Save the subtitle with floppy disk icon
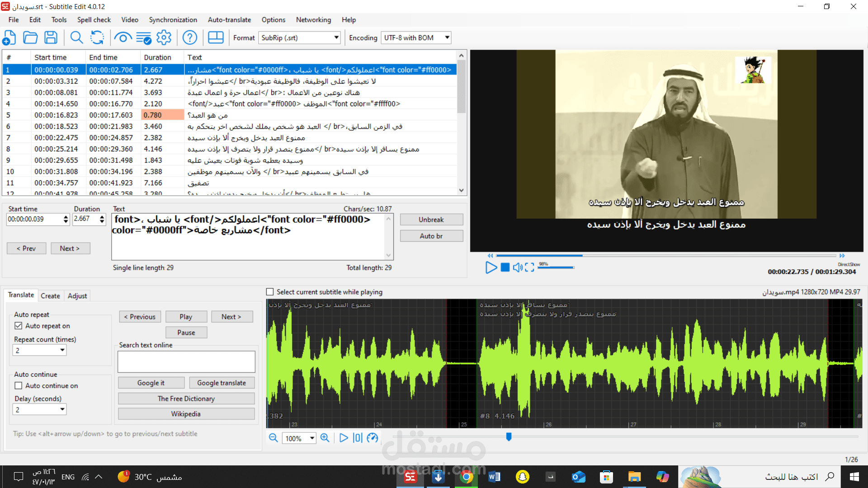 point(51,38)
